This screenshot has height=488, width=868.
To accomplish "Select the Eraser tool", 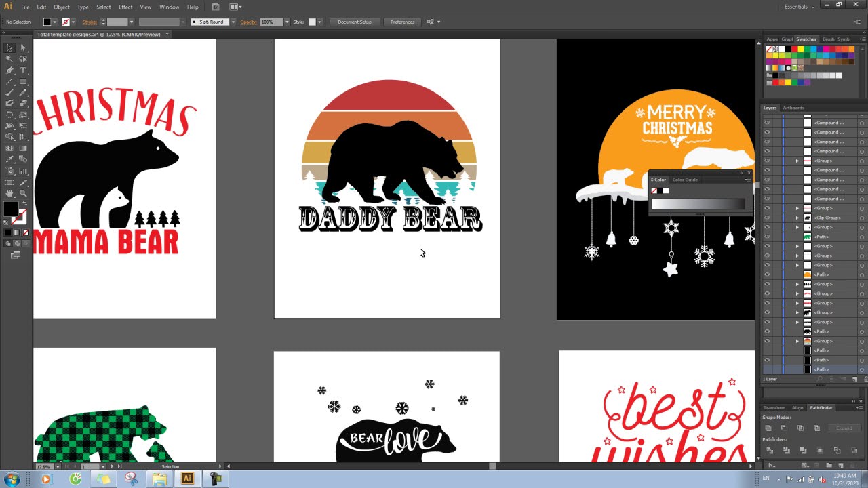I will pos(22,104).
